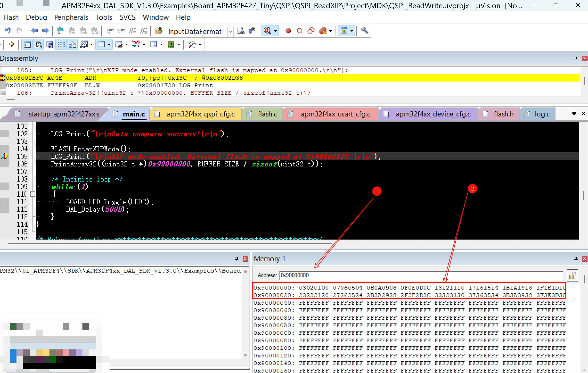This screenshot has width=588, height=373.
Task: Toggle the Memory 1 address lock icon
Action: tap(572, 275)
